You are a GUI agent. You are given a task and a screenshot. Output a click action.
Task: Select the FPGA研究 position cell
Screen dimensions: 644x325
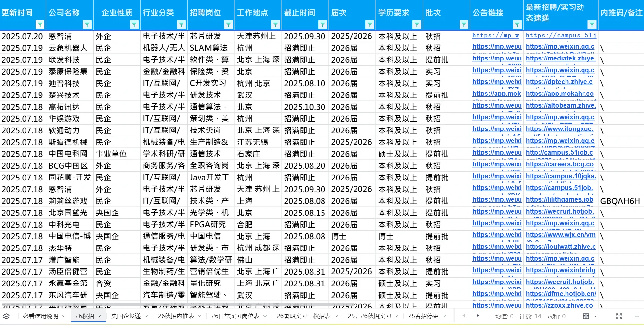tap(211, 225)
